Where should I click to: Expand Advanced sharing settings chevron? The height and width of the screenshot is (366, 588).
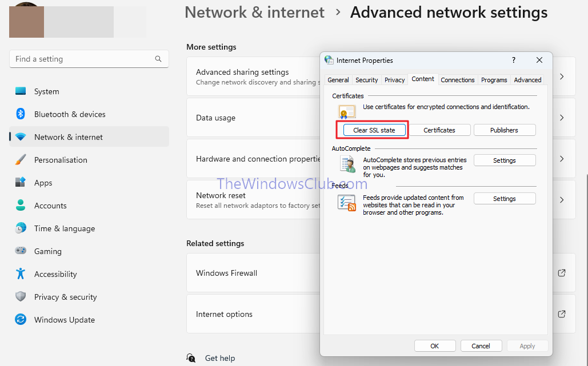coord(561,77)
